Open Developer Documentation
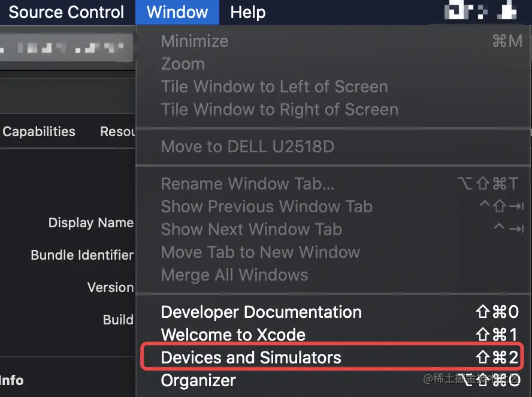Viewport: 532px width, 397px height. pos(334,312)
